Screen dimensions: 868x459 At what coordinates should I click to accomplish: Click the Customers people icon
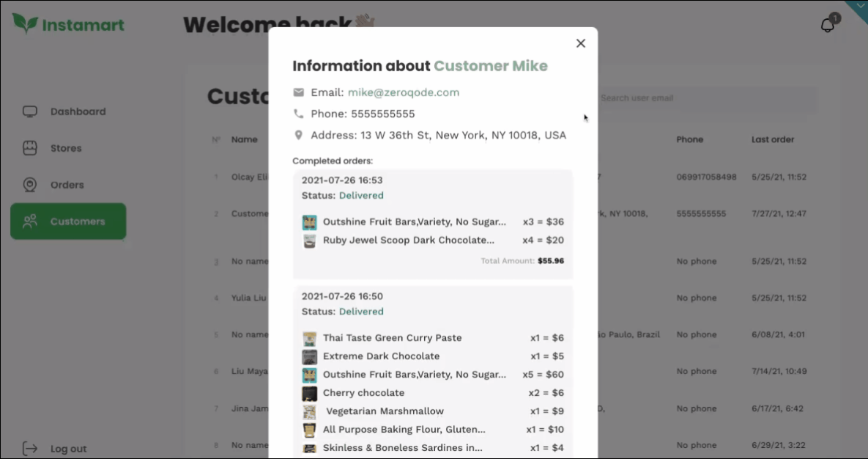(x=30, y=221)
